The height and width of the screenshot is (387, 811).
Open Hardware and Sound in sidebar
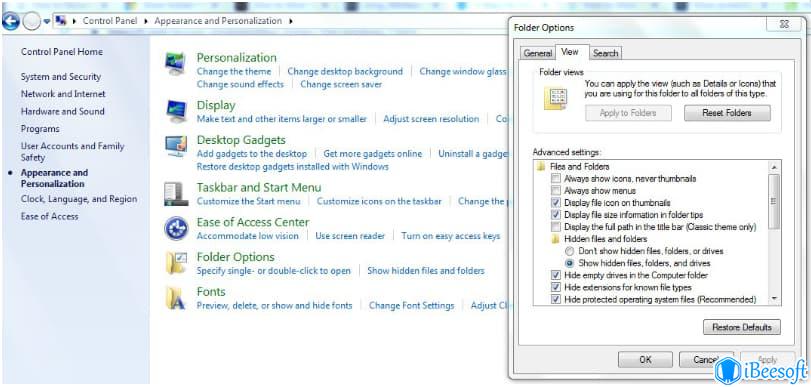click(x=63, y=111)
